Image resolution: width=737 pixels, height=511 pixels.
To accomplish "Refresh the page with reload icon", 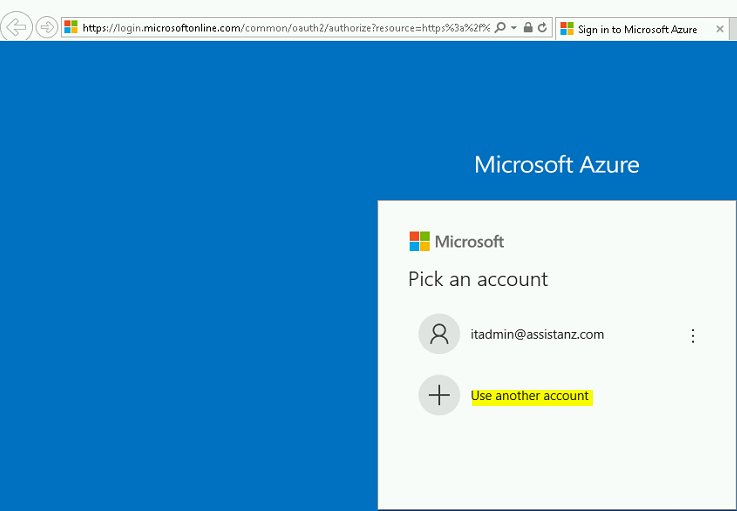I will pyautogui.click(x=542, y=27).
